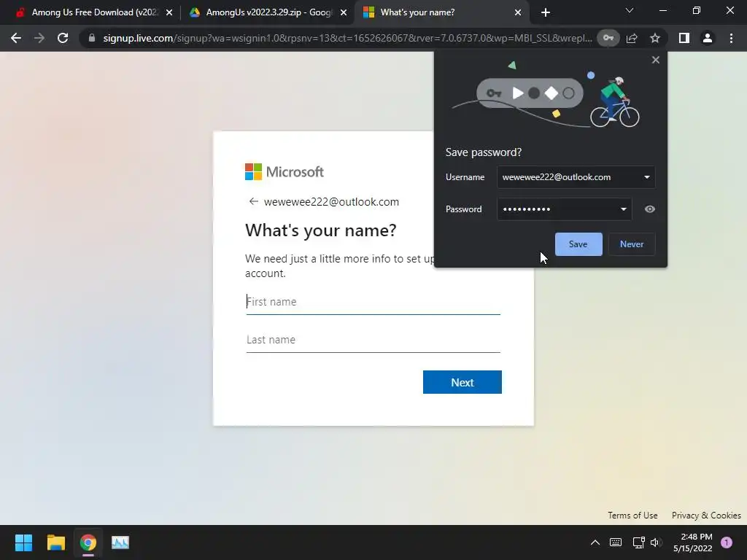Dismiss the Save password popup
747x560 pixels.
click(656, 60)
